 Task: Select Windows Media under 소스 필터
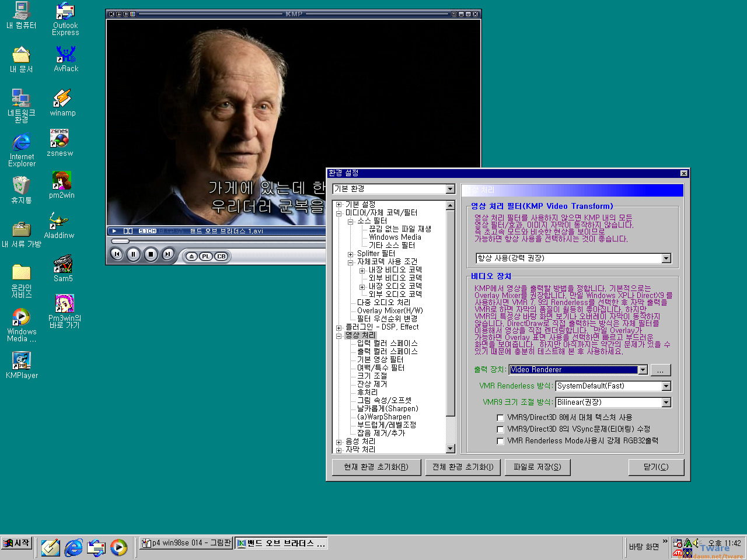395,237
